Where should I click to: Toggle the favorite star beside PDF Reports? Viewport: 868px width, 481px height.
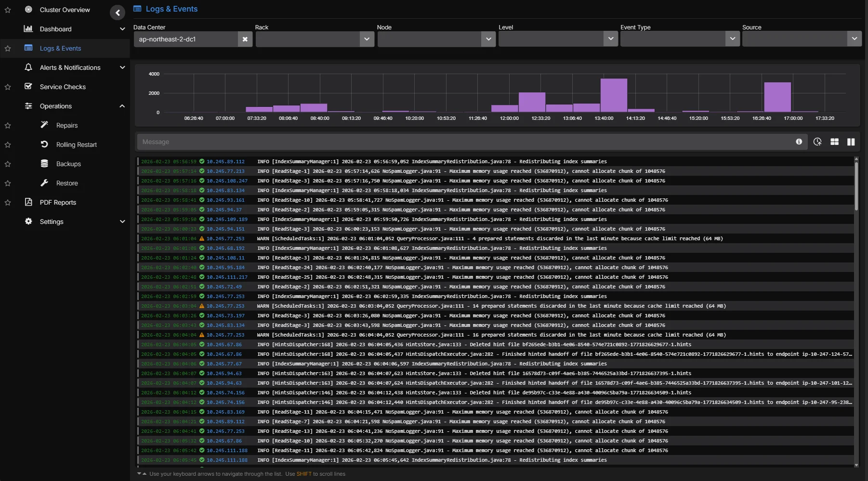click(x=8, y=203)
